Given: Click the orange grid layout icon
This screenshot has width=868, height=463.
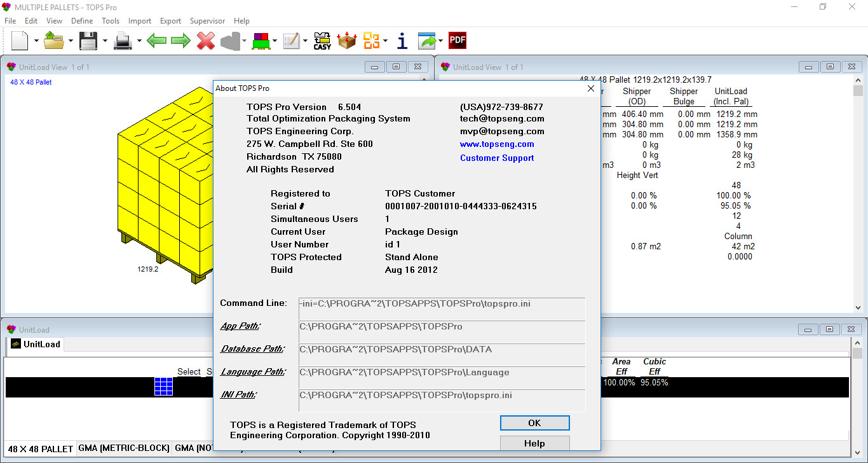Looking at the screenshot, I should [371, 41].
